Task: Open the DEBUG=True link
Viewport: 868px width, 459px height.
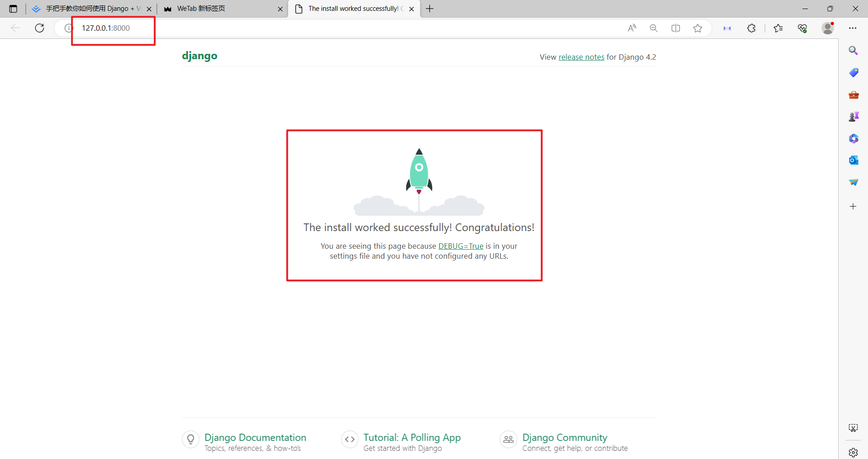Action: click(x=461, y=246)
